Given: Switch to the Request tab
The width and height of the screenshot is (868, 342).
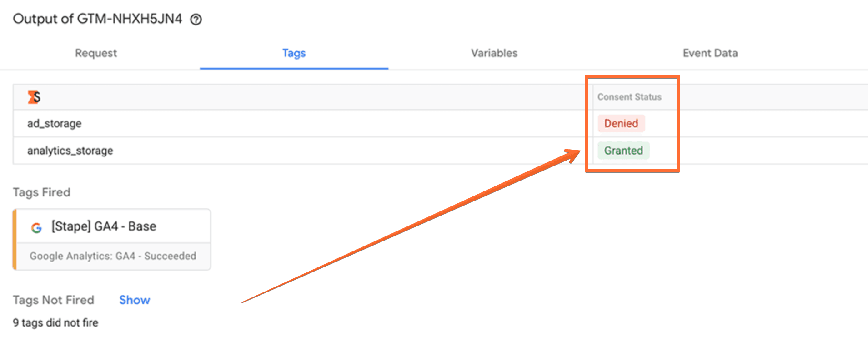Looking at the screenshot, I should coord(96,53).
